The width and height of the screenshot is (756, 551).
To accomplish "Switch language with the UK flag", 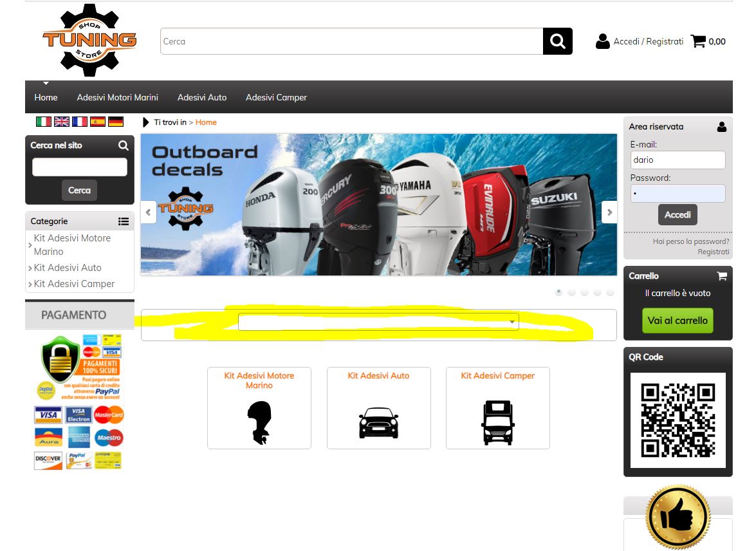I will coord(62,122).
